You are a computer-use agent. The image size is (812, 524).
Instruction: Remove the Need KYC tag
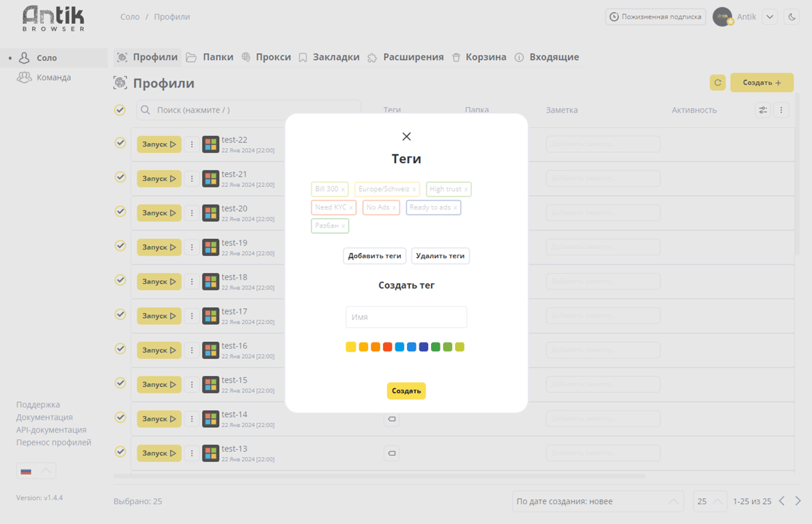350,208
